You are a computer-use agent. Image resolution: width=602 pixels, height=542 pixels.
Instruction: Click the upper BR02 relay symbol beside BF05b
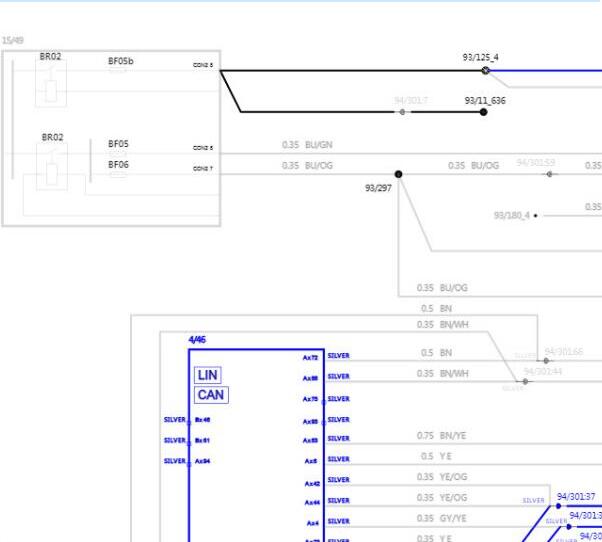pyautogui.click(x=51, y=83)
